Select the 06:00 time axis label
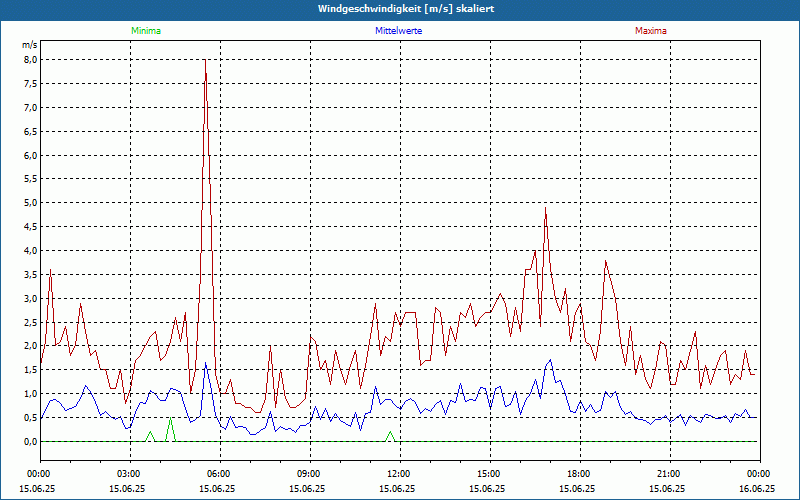 click(219, 474)
